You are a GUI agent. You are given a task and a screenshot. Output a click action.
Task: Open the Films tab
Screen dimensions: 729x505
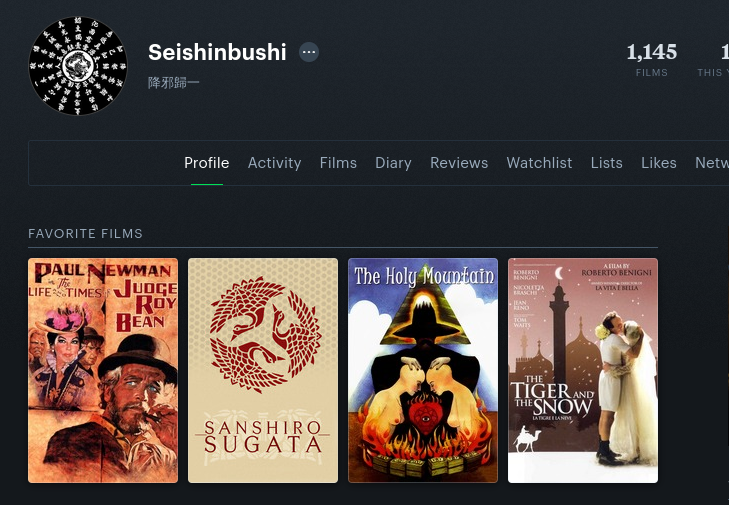[338, 163]
